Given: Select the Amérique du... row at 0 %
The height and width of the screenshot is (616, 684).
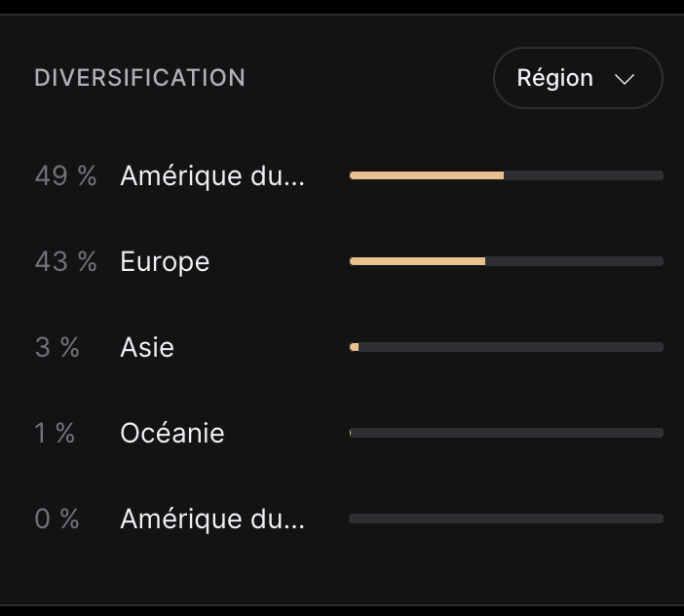Looking at the screenshot, I should [x=212, y=519].
